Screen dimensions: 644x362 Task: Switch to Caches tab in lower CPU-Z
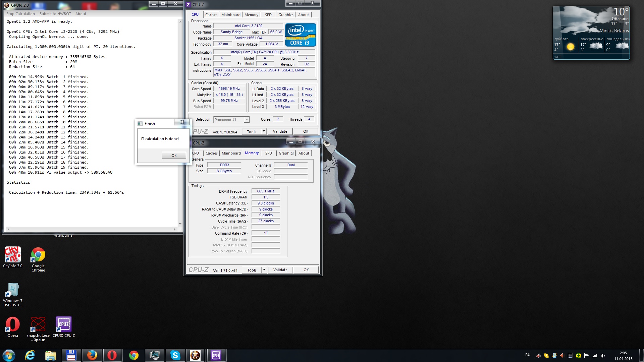pos(212,153)
